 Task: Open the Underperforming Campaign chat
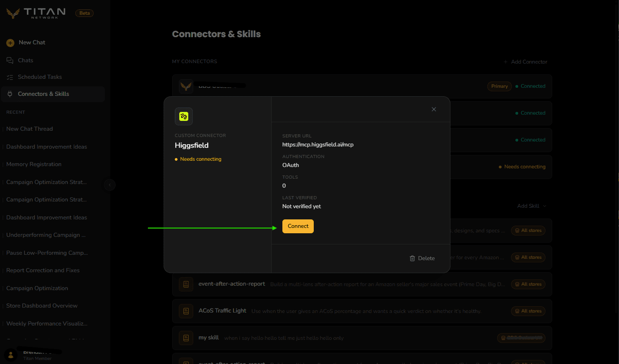(46, 235)
